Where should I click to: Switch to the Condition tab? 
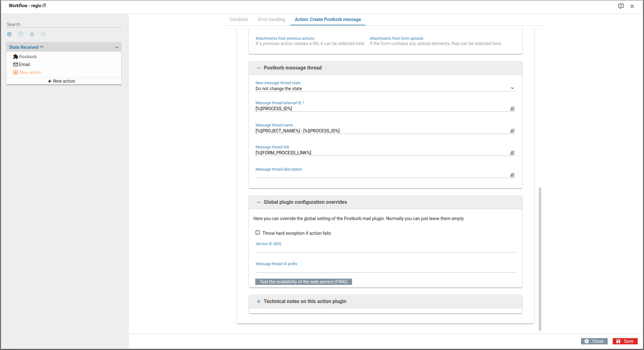pos(239,19)
